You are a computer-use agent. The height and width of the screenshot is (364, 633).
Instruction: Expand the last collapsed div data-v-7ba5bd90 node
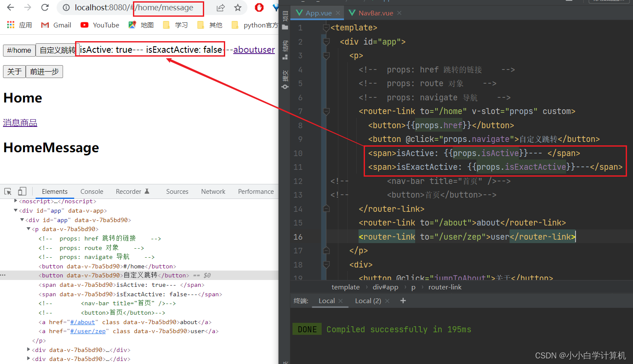tap(29, 358)
